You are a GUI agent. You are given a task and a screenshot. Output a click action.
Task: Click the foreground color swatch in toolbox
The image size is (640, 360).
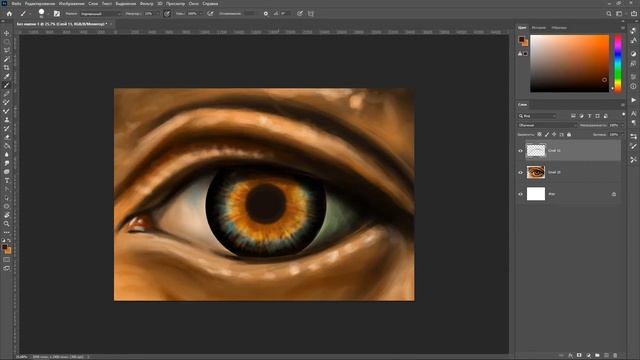pos(5,247)
